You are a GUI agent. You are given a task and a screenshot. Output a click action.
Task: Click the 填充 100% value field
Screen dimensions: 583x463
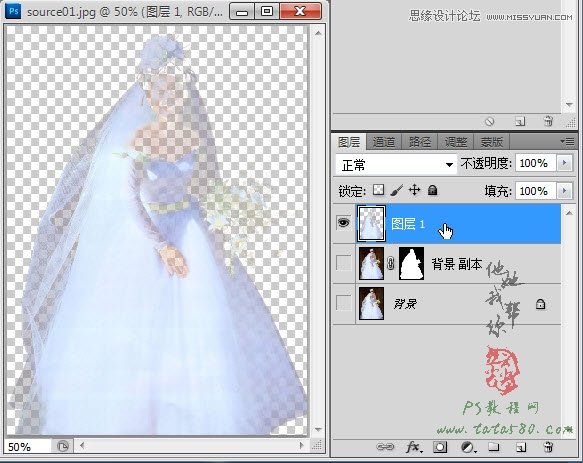pyautogui.click(x=536, y=191)
